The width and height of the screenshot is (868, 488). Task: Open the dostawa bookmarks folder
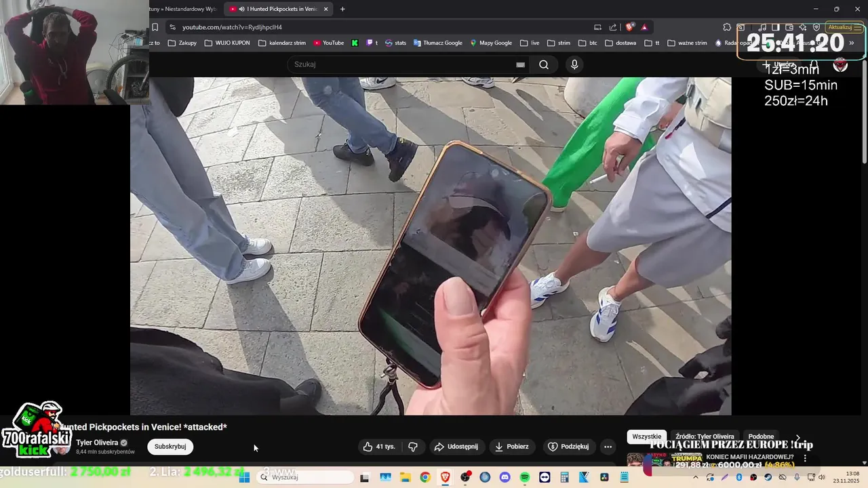[620, 43]
